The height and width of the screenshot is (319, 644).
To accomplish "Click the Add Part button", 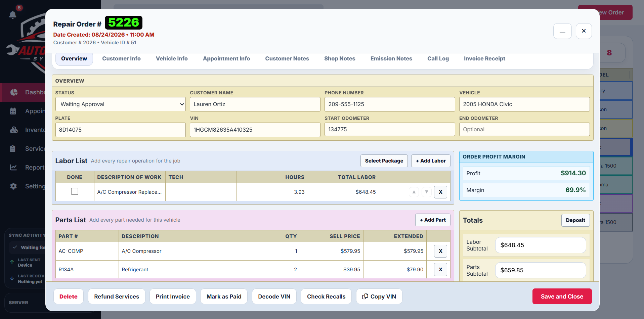I will point(433,220).
